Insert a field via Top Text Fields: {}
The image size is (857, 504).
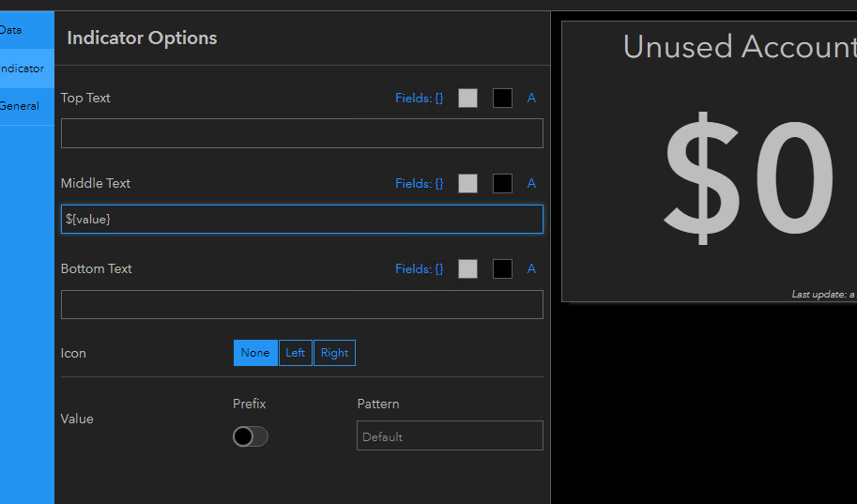coord(419,98)
